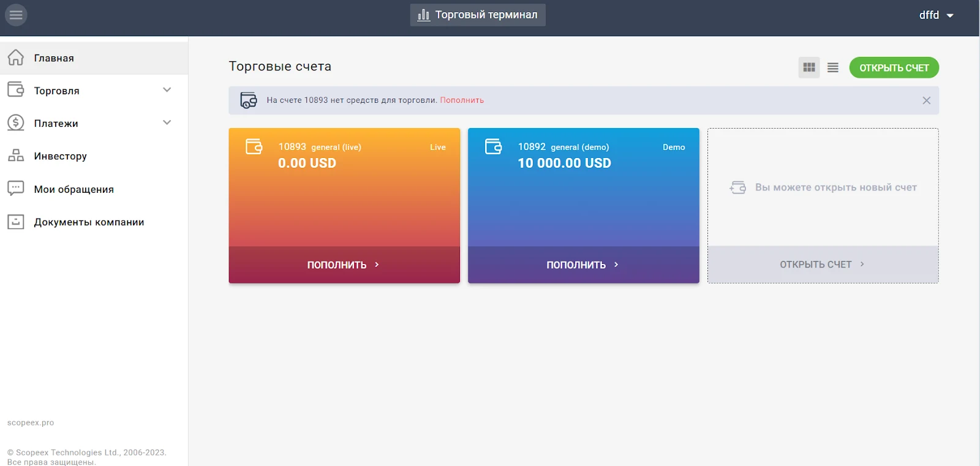980x466 pixels.
Task: Click the document icon beside Документы компании
Action: click(16, 222)
